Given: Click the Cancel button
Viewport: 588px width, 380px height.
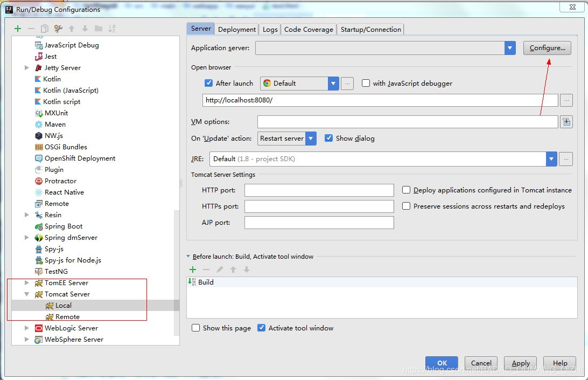Looking at the screenshot, I should tap(481, 363).
